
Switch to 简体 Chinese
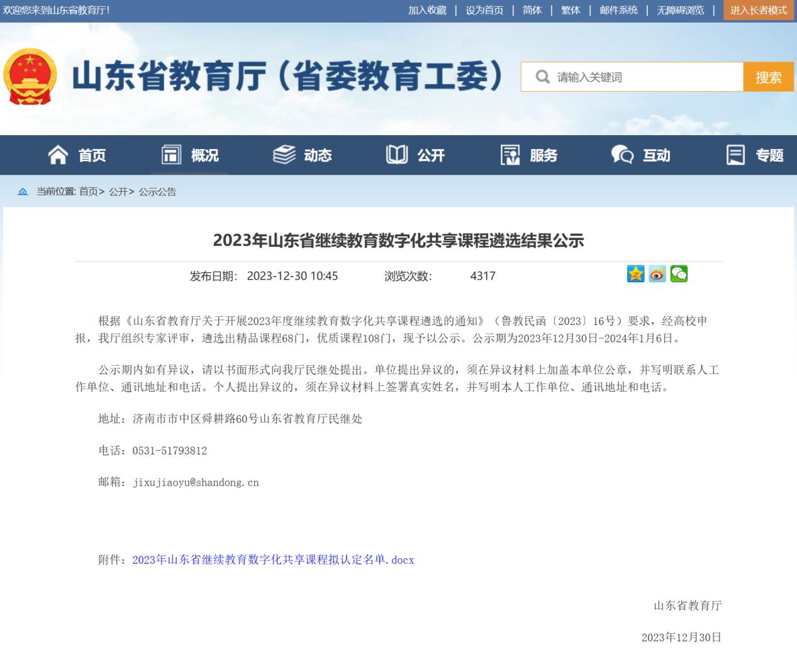(x=532, y=10)
